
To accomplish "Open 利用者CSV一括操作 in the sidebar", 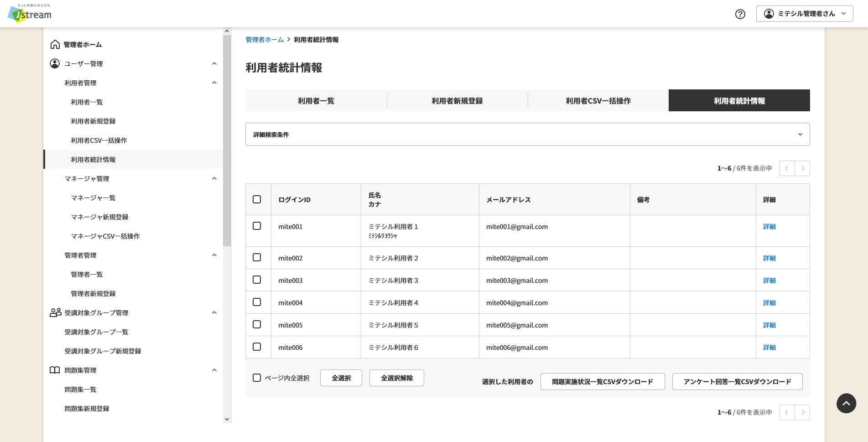I will tap(99, 140).
